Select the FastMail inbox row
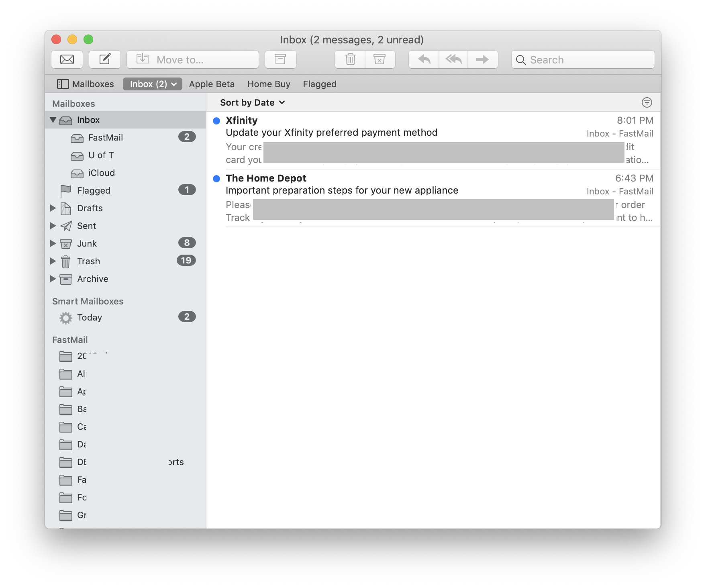This screenshot has height=588, width=706. (x=125, y=137)
